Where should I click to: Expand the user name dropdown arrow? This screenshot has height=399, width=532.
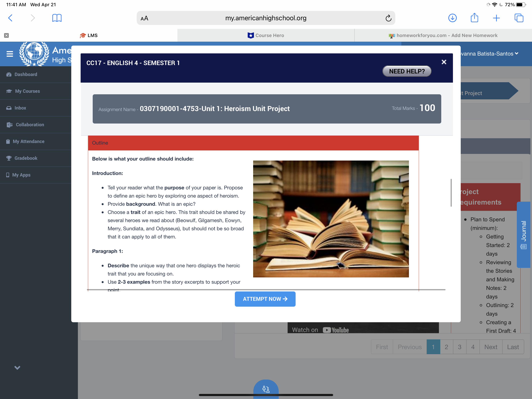coord(516,53)
